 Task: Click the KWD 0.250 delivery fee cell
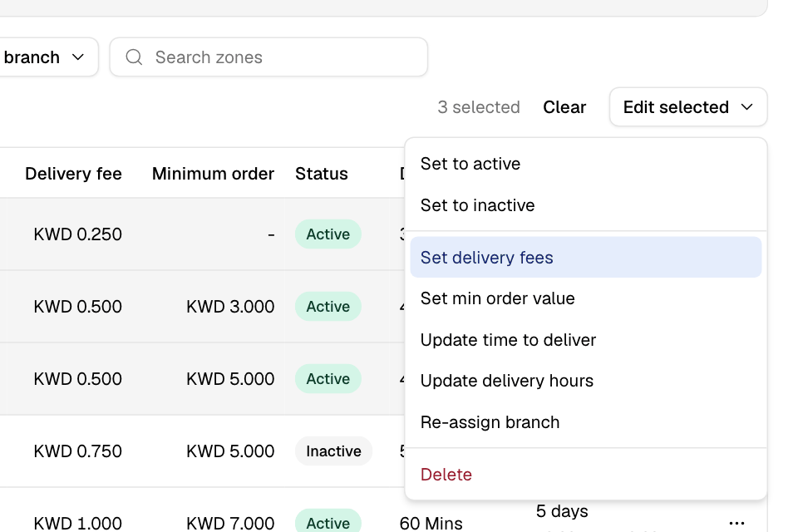tap(78, 234)
